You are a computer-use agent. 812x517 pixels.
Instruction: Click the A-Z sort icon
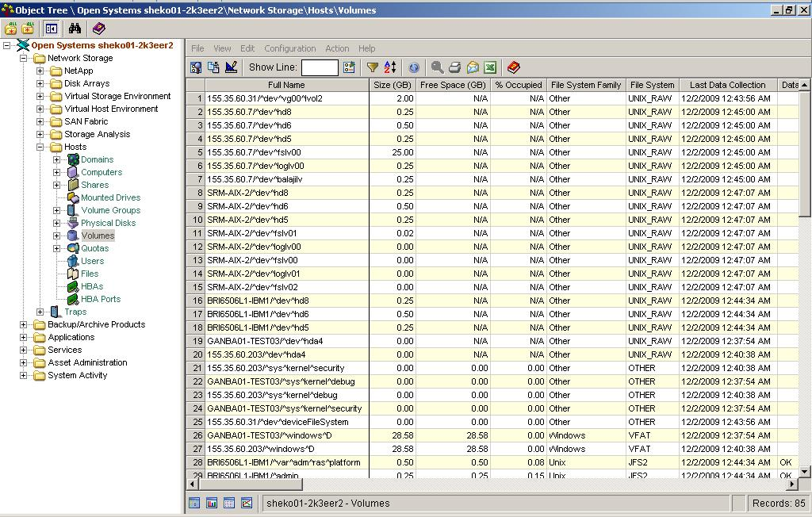click(390, 68)
